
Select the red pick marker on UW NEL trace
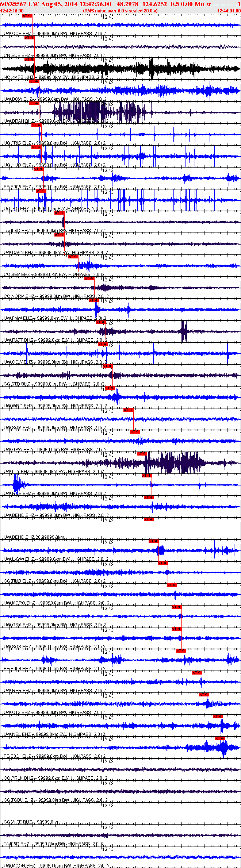[x=218, y=717]
